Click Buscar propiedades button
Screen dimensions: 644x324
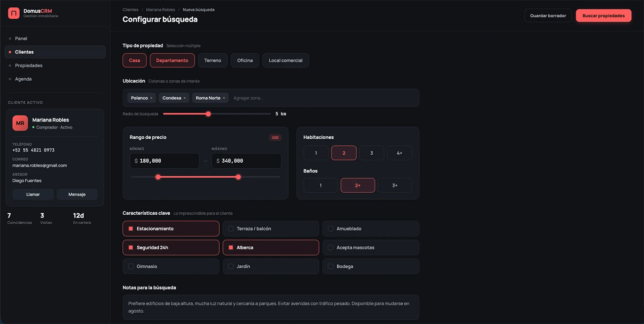coord(604,15)
